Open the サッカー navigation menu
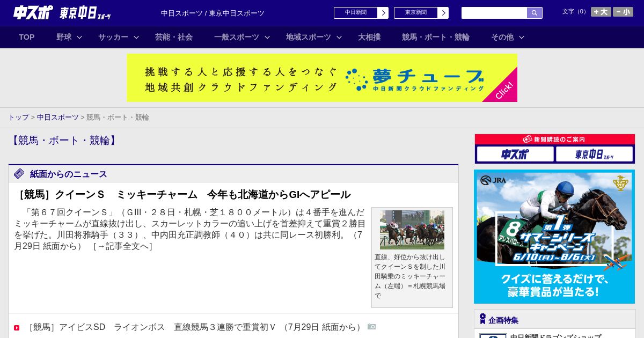This screenshot has height=338, width=644. [113, 37]
